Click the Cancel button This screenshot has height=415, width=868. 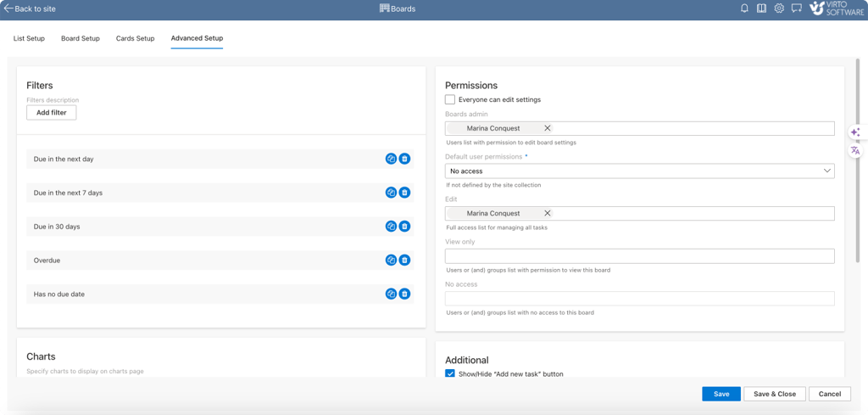coord(830,394)
